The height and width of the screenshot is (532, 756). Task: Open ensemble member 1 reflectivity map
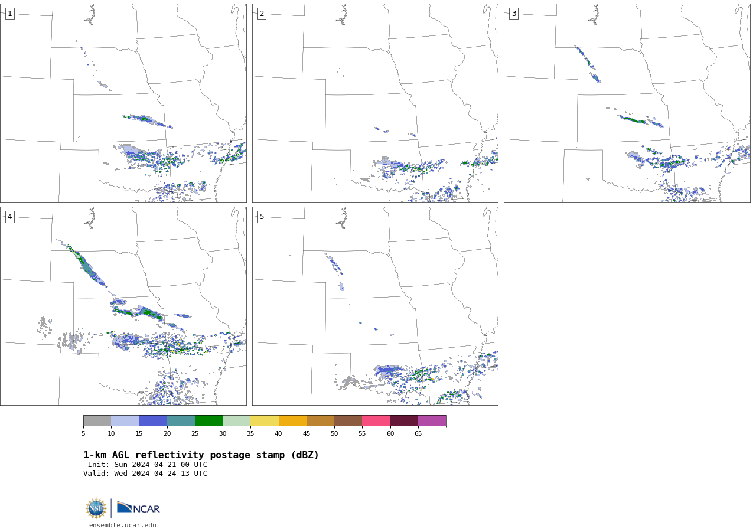click(123, 103)
